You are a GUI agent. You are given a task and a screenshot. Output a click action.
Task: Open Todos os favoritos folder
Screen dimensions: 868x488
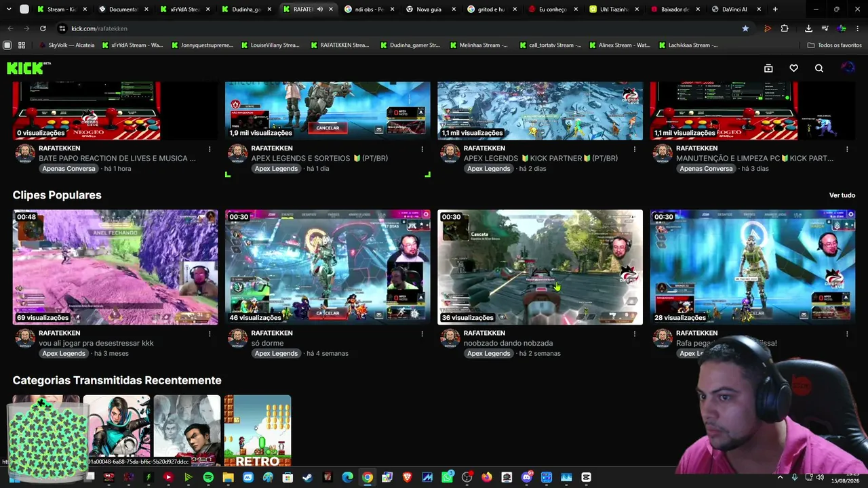coord(834,45)
